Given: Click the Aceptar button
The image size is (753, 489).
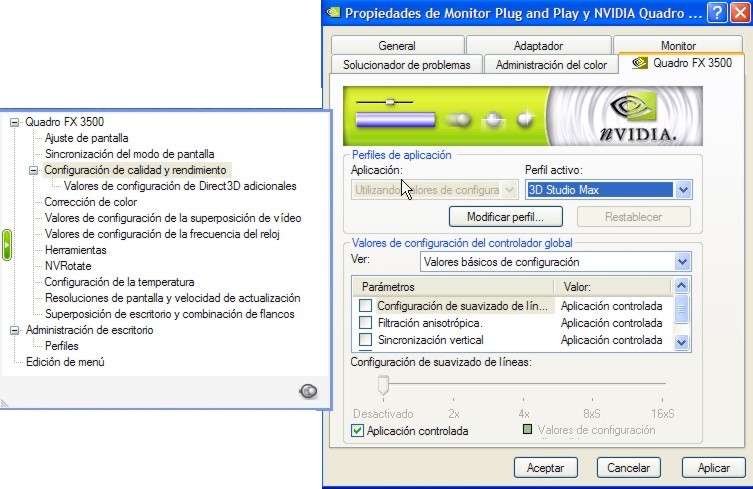Looking at the screenshot, I should click(x=546, y=467).
